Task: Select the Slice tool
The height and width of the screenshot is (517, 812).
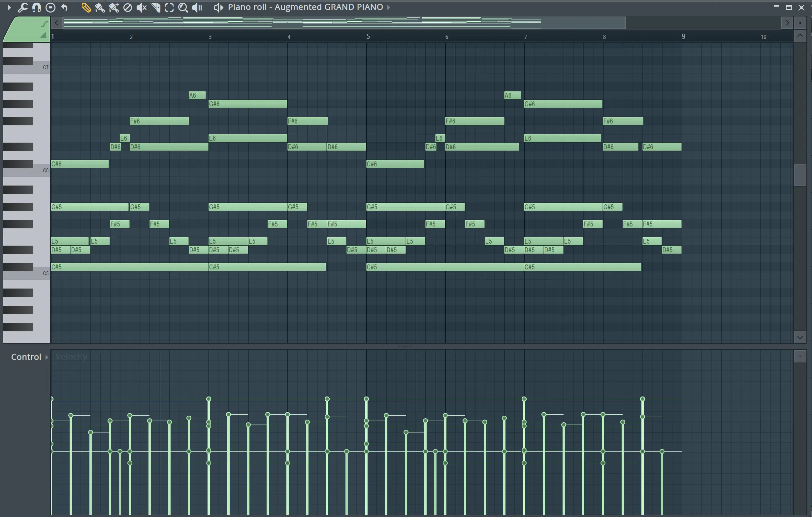Action: point(155,7)
